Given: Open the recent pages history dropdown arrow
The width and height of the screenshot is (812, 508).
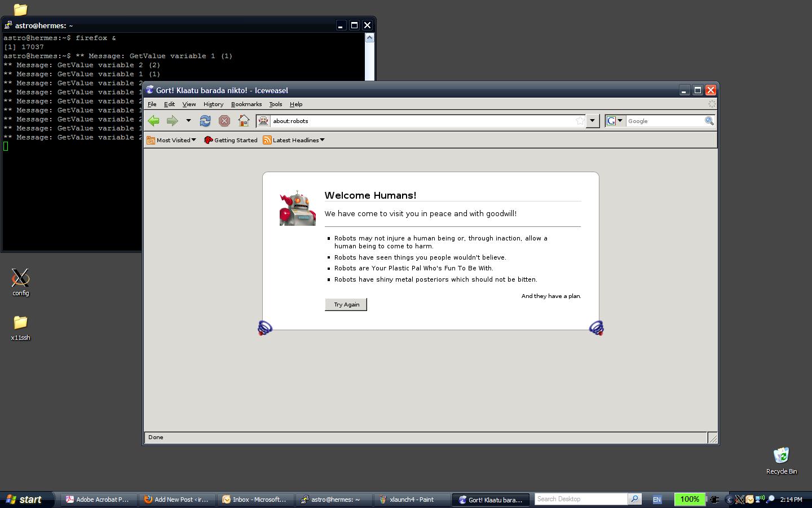Looking at the screenshot, I should coord(188,121).
